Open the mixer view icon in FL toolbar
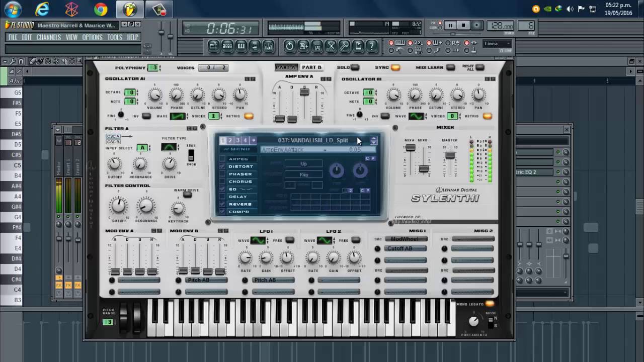Viewport: 644px width, 362px height. click(268, 46)
